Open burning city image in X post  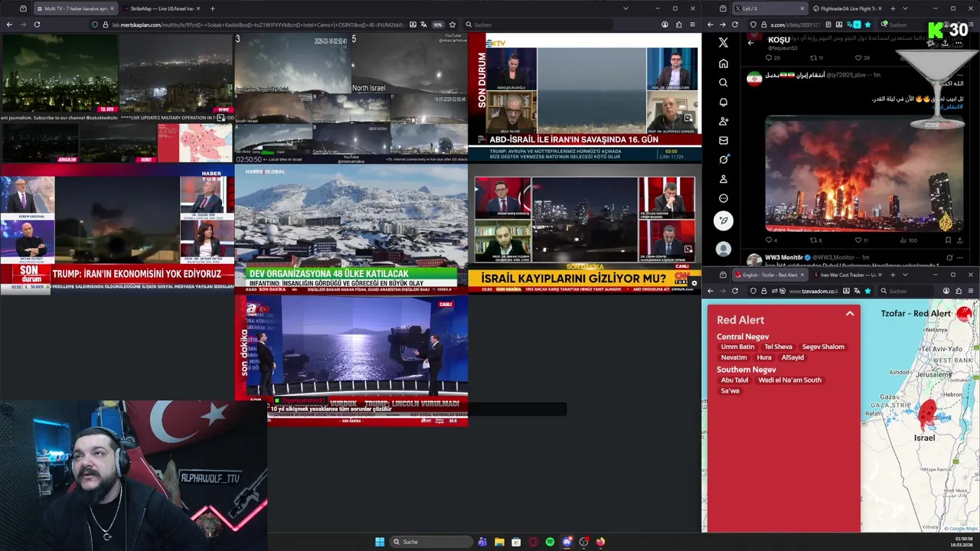[864, 174]
